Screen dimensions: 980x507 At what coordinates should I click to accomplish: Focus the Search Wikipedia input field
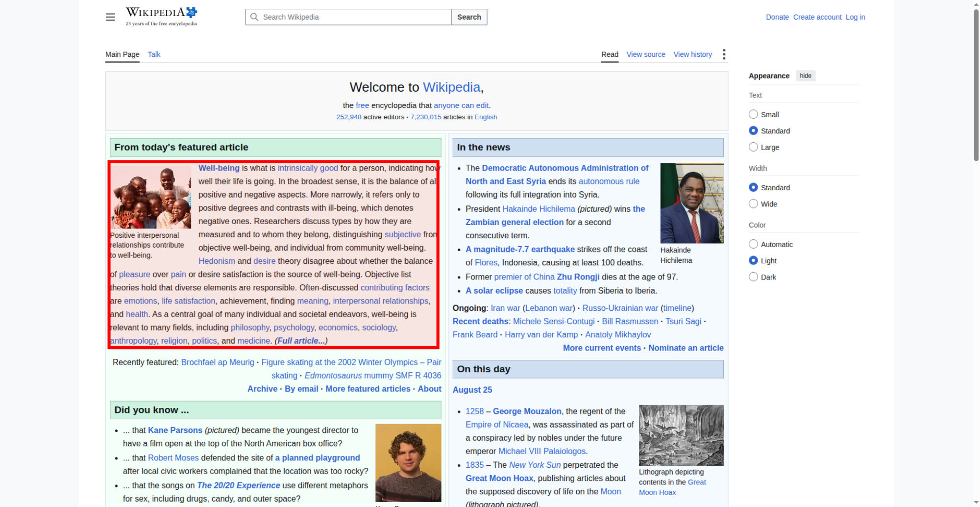click(x=348, y=17)
